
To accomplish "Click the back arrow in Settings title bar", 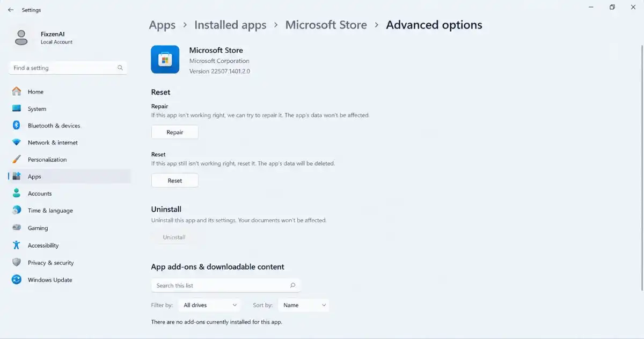I will click(x=10, y=10).
